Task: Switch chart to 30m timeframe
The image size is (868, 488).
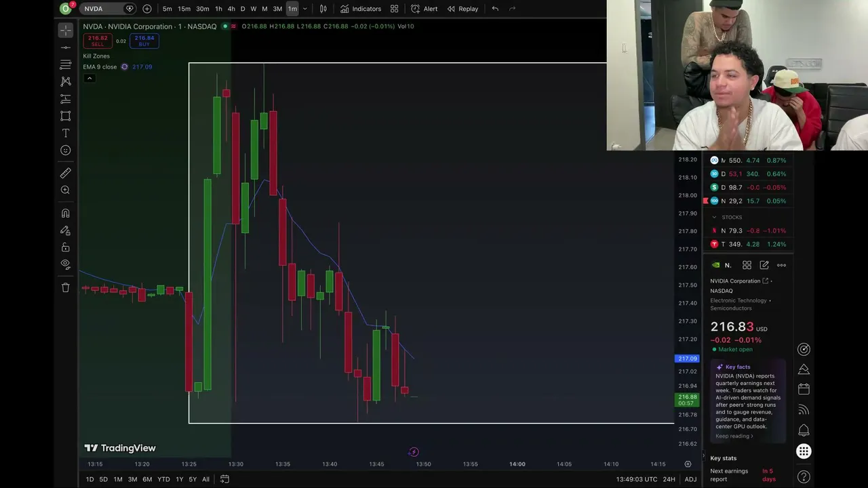Action: point(202,9)
